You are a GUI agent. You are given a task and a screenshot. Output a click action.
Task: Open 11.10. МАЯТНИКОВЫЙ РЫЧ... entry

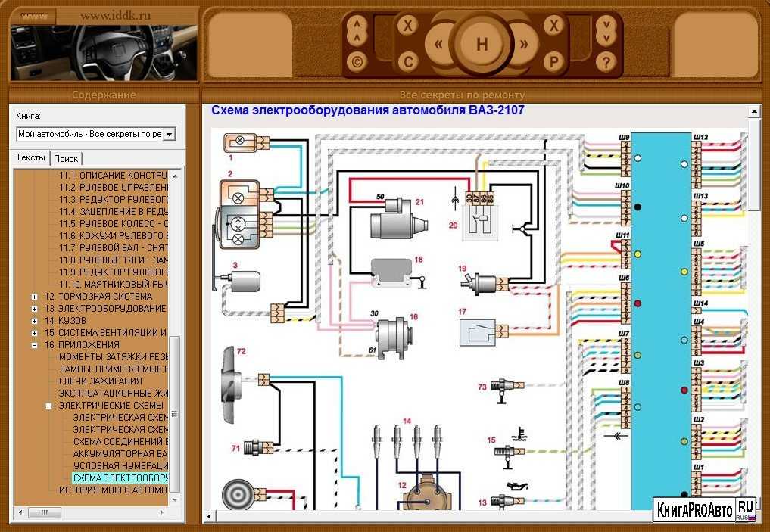click(113, 284)
